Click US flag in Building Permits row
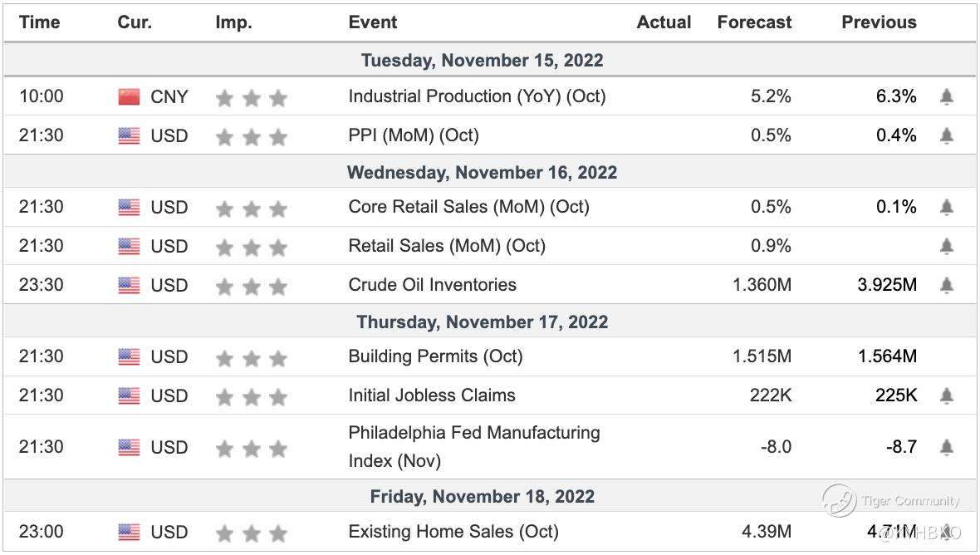Viewport: 980px width, 555px height. point(129,357)
